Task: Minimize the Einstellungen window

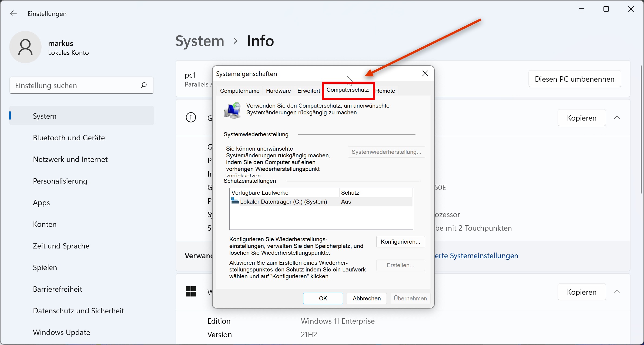Action: coord(581,9)
